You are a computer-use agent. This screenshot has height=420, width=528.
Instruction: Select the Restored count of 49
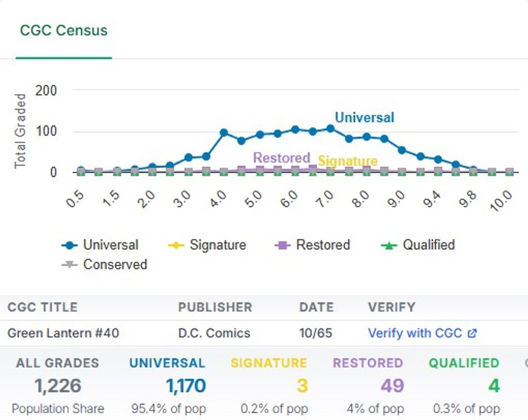(392, 386)
